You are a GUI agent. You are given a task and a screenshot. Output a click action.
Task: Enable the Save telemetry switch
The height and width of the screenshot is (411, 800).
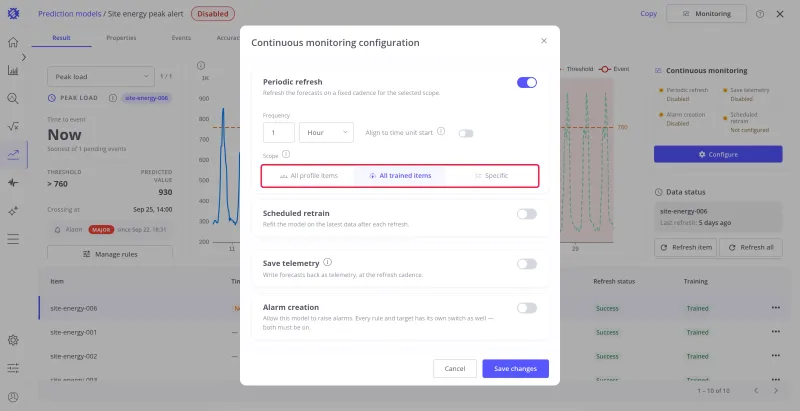(527, 264)
